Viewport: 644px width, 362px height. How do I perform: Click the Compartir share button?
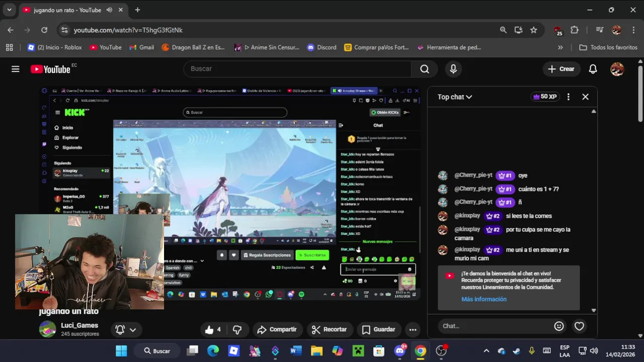coord(277,329)
